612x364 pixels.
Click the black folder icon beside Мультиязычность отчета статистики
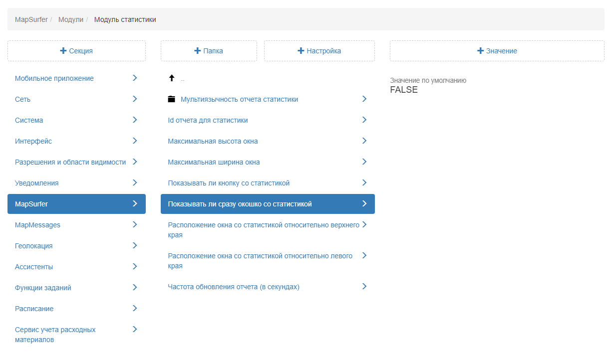point(172,99)
